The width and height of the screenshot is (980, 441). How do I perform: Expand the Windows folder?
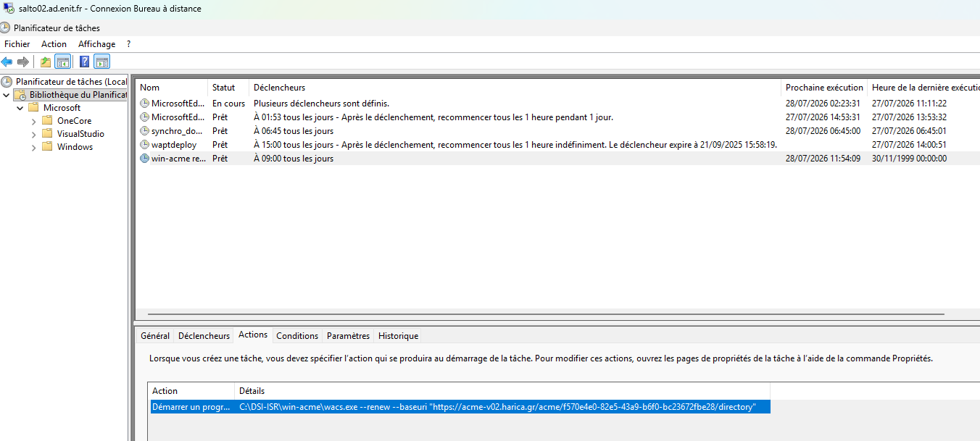point(33,147)
